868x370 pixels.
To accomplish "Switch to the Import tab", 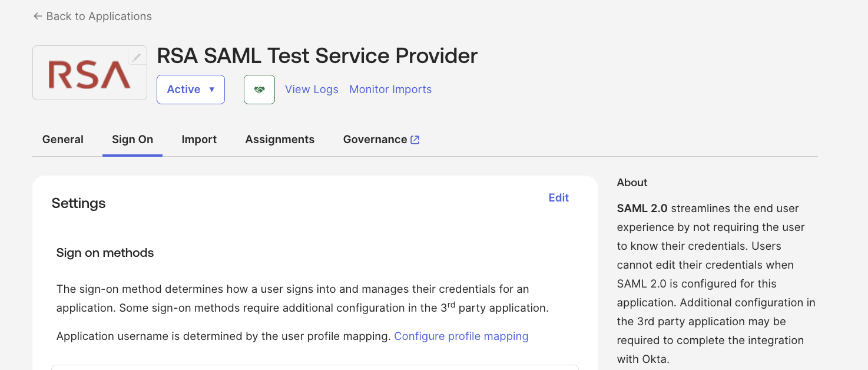I will pyautogui.click(x=199, y=140).
